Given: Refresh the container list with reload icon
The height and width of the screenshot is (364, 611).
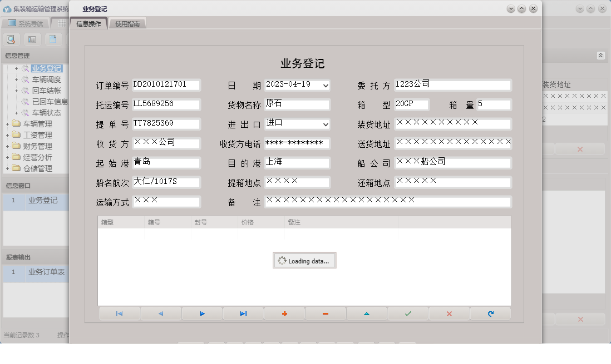Looking at the screenshot, I should coord(490,313).
